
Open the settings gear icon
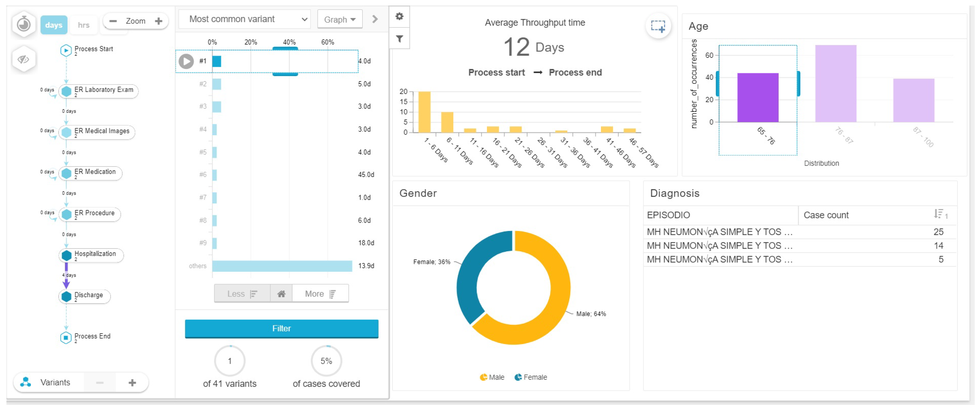(x=399, y=16)
